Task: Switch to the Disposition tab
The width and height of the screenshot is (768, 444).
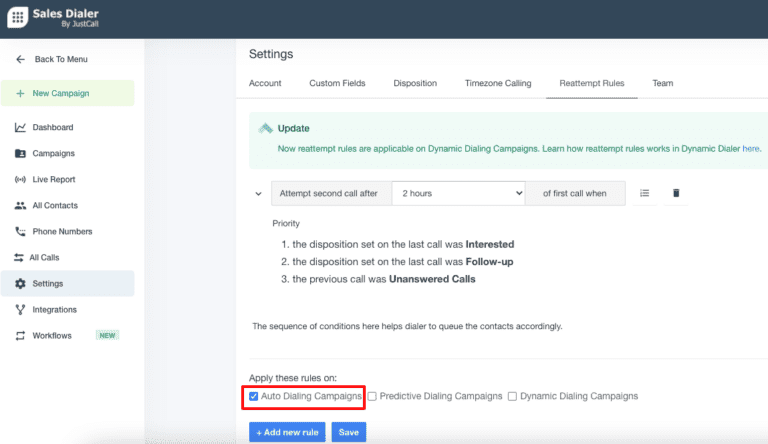Action: pyautogui.click(x=415, y=83)
